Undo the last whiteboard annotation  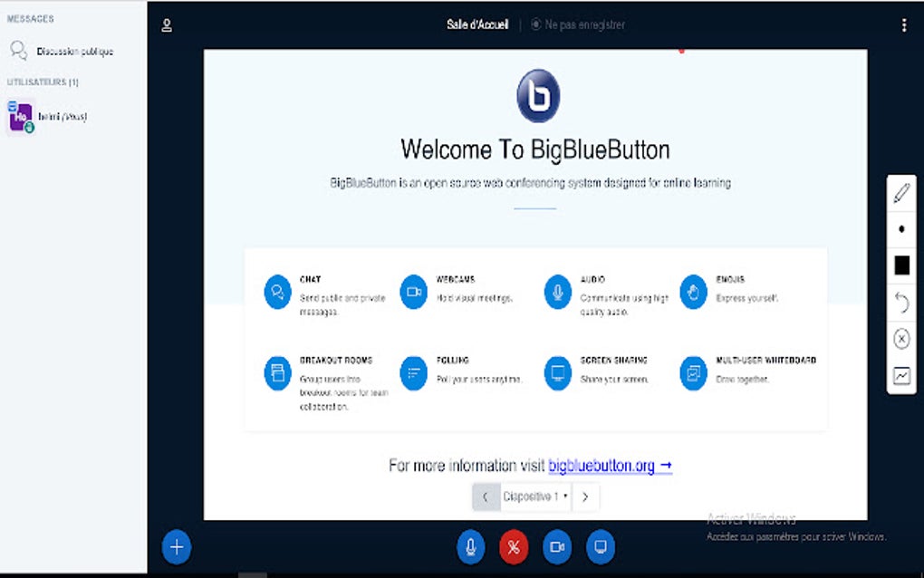[x=900, y=302]
